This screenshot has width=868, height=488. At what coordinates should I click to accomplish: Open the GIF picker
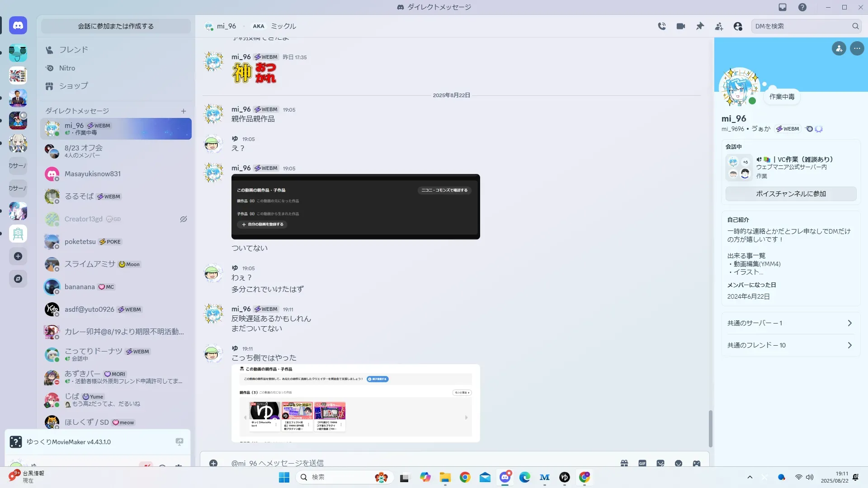[642, 463]
